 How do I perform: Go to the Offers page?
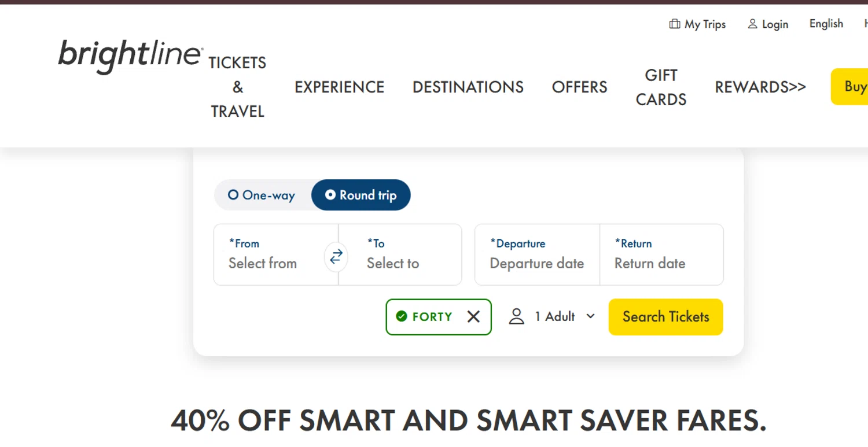579,87
